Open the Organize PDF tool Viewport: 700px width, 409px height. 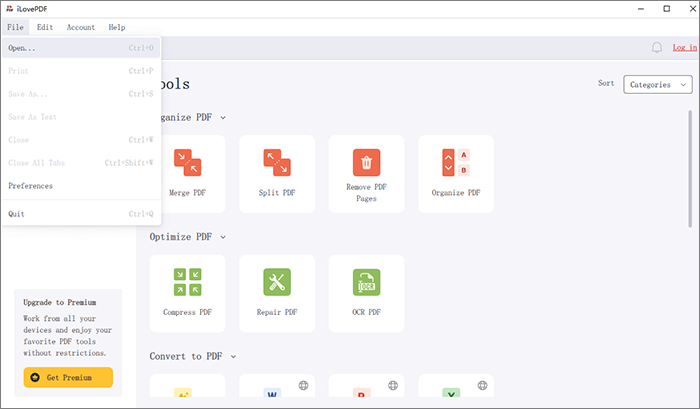point(456,174)
